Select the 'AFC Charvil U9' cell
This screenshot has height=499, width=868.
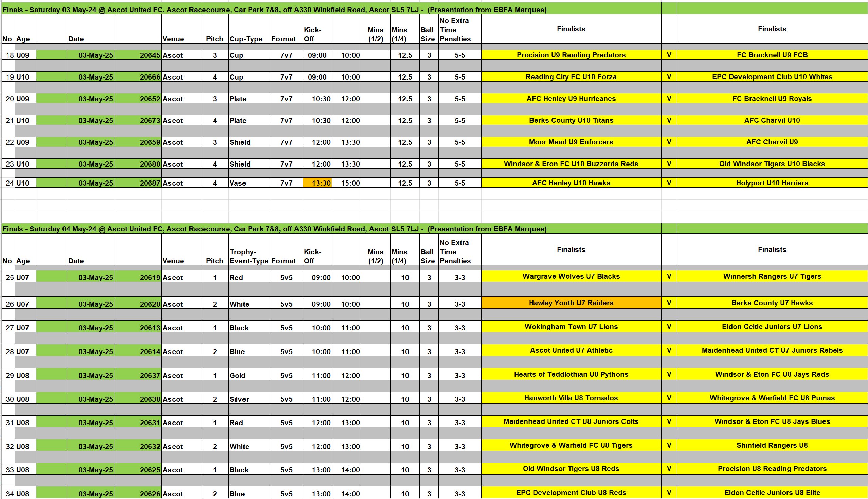point(772,142)
